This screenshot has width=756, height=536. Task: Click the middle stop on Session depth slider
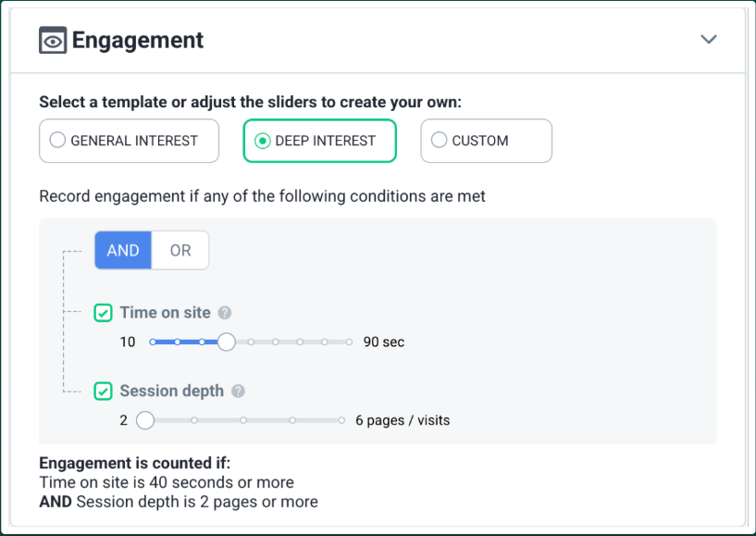[243, 420]
